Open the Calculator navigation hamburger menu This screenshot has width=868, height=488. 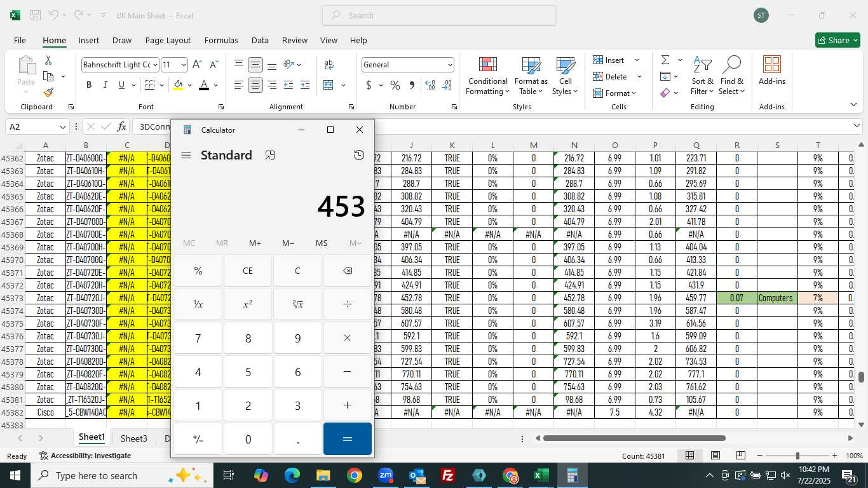186,155
